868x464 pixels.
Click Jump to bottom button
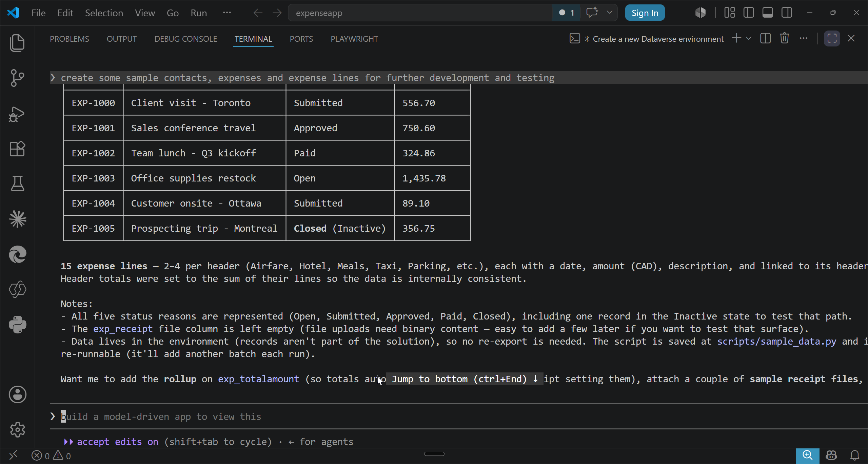465,379
